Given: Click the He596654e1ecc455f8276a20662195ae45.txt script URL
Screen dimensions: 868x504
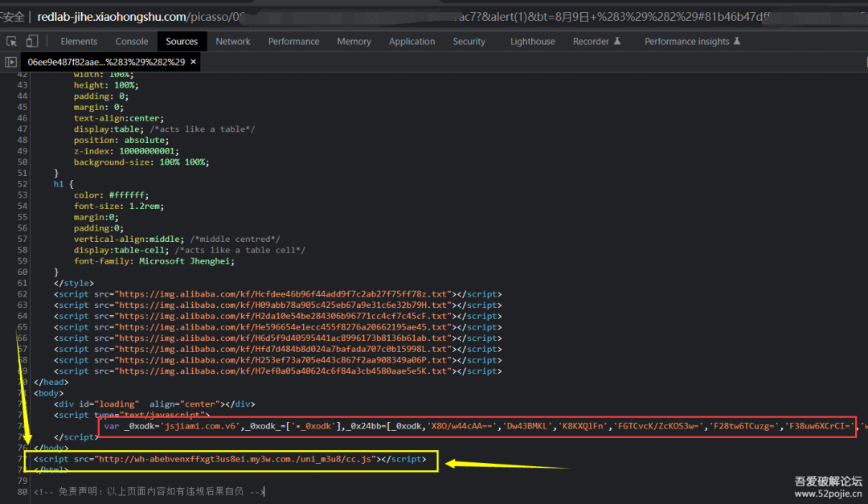Looking at the screenshot, I should pos(282,327).
